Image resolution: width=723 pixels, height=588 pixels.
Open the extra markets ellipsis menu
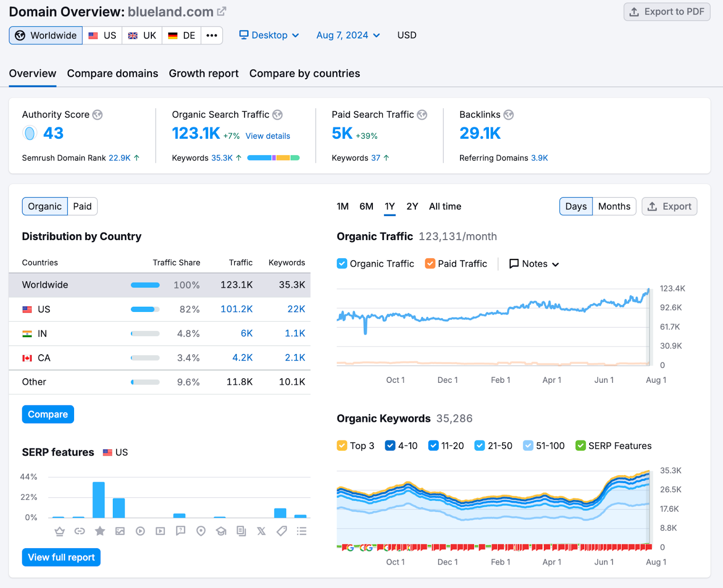tap(211, 35)
